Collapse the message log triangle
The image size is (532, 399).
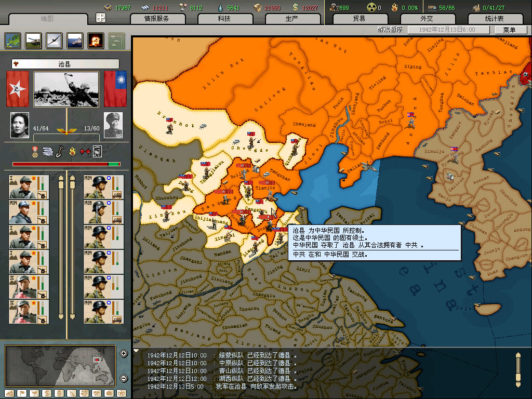(136, 351)
